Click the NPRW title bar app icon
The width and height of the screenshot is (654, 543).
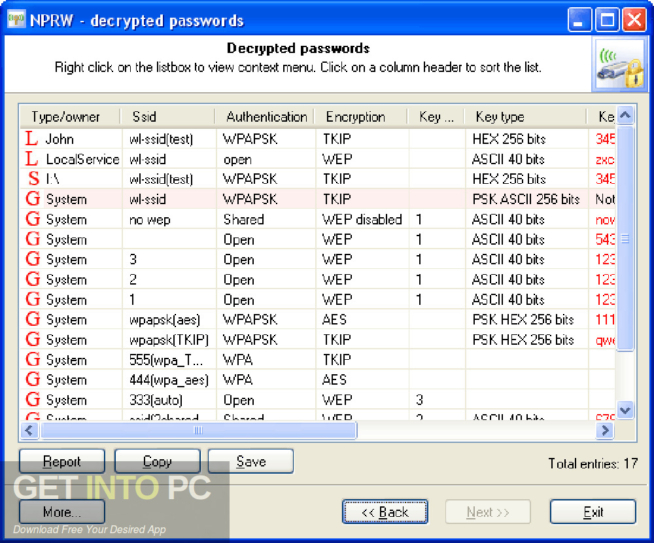16,20
